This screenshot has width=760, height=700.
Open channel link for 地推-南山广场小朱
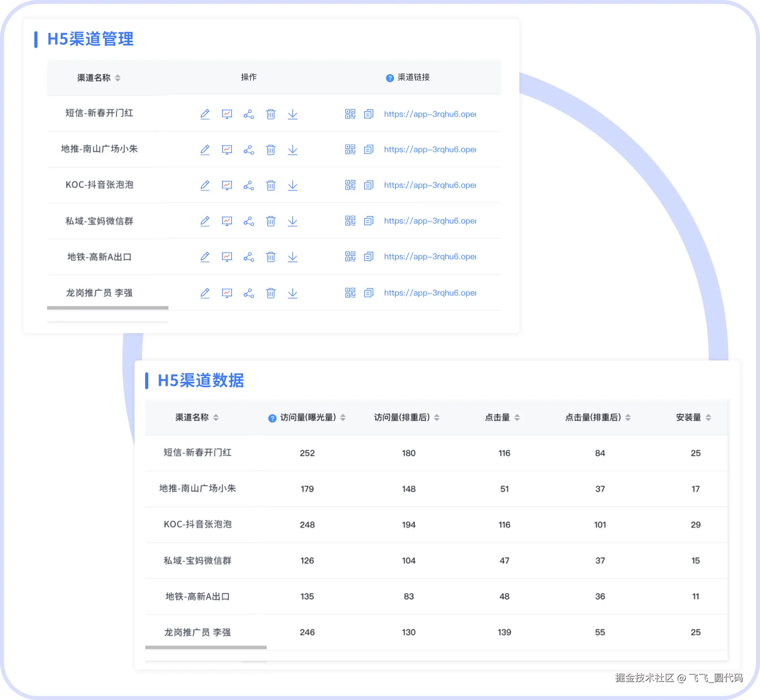(x=430, y=150)
